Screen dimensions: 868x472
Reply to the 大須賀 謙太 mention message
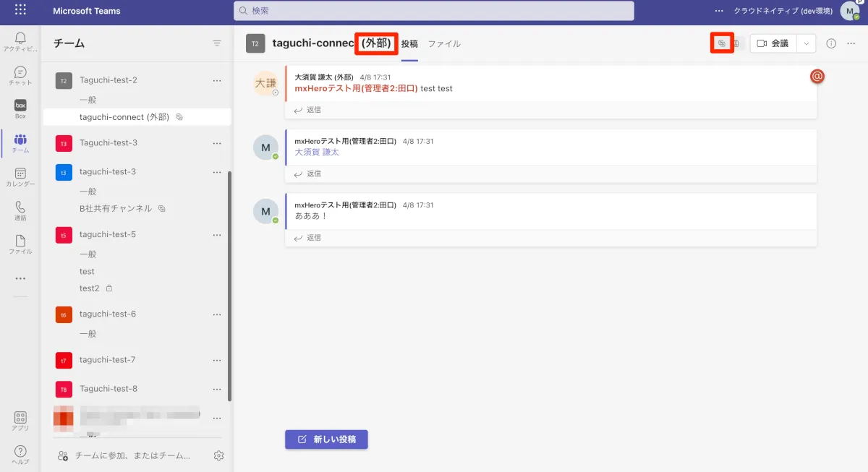(307, 173)
